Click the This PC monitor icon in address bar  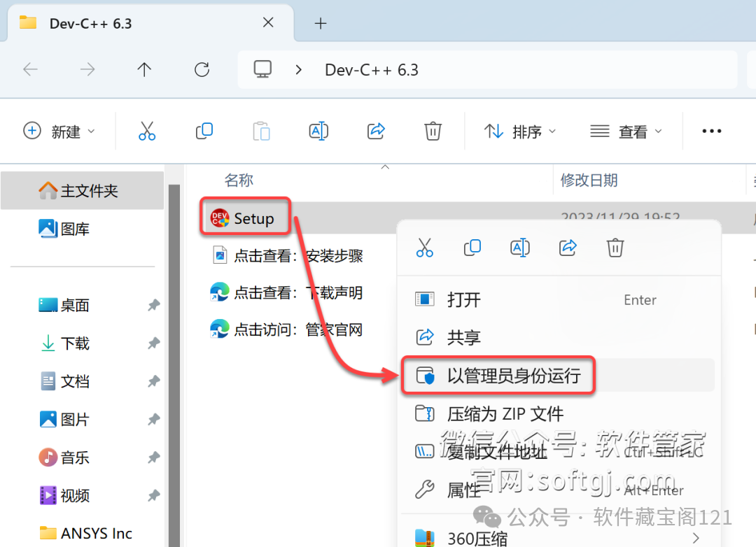coord(262,70)
